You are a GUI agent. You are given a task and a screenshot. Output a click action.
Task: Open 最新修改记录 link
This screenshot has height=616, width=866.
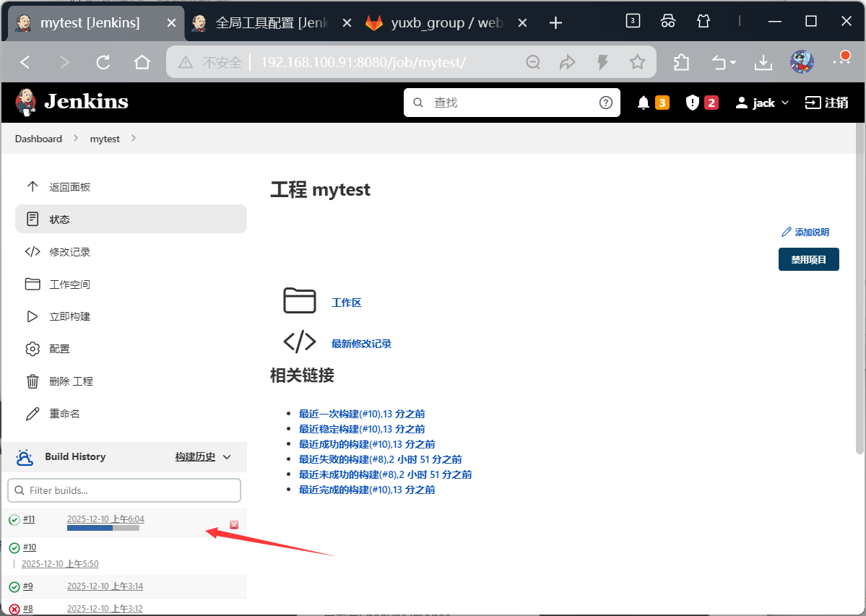[361, 344]
